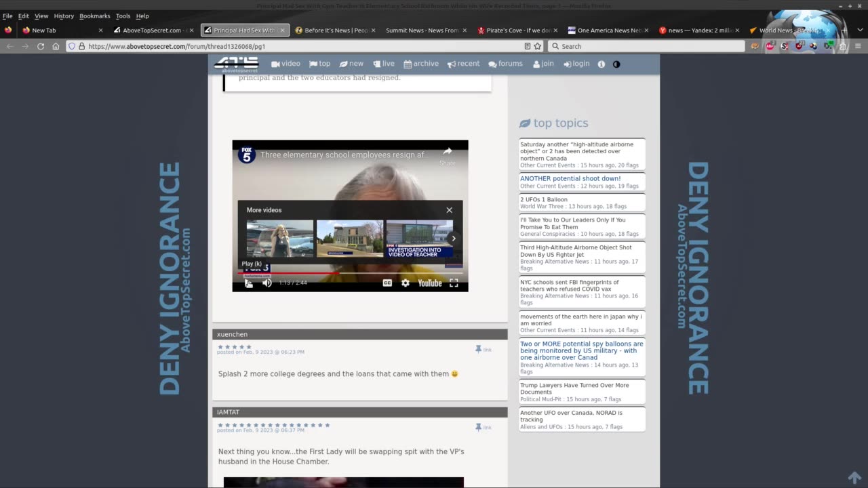Open the woman by car video thumbnail
This screenshot has width=868, height=488.
[280, 239]
